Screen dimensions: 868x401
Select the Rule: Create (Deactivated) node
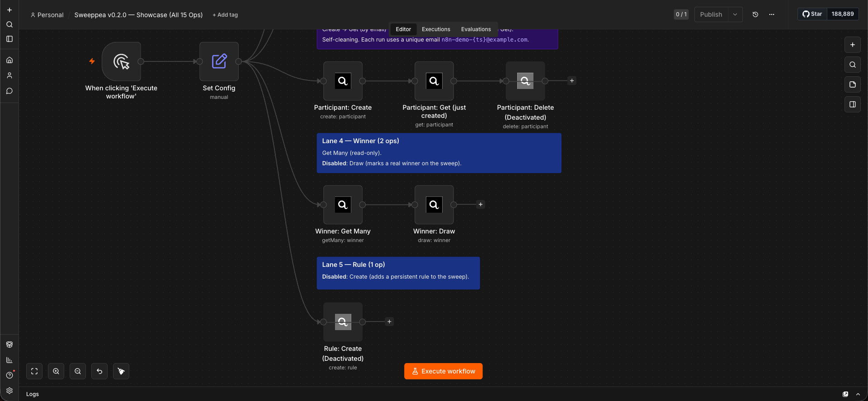coord(343,322)
